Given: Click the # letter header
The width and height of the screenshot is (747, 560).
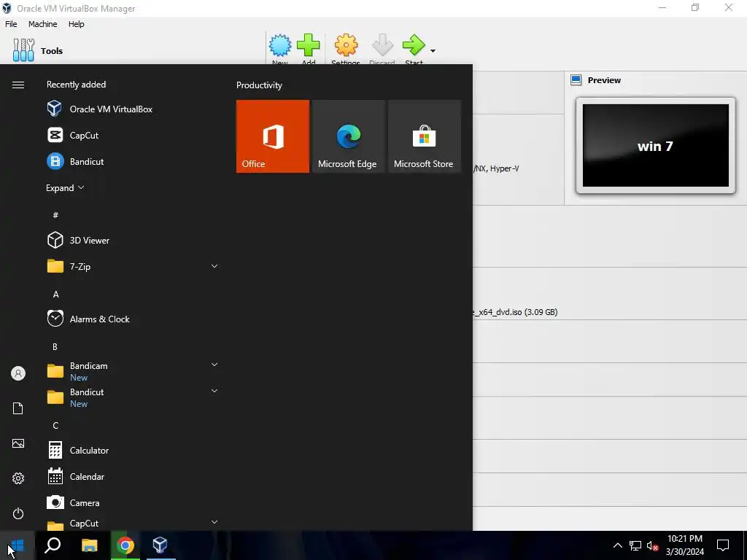Looking at the screenshot, I should click(55, 215).
